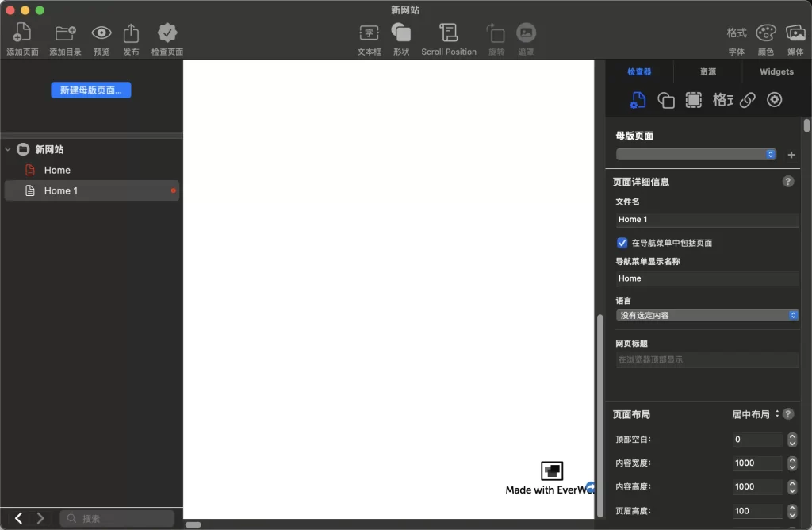
Task: Click the 网页标题 input field
Action: click(x=707, y=359)
